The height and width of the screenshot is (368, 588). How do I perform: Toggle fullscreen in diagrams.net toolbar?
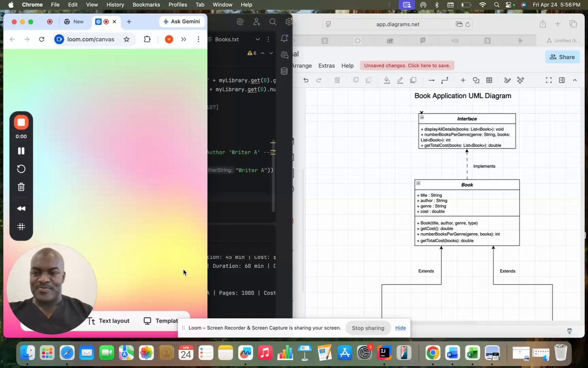click(x=549, y=80)
